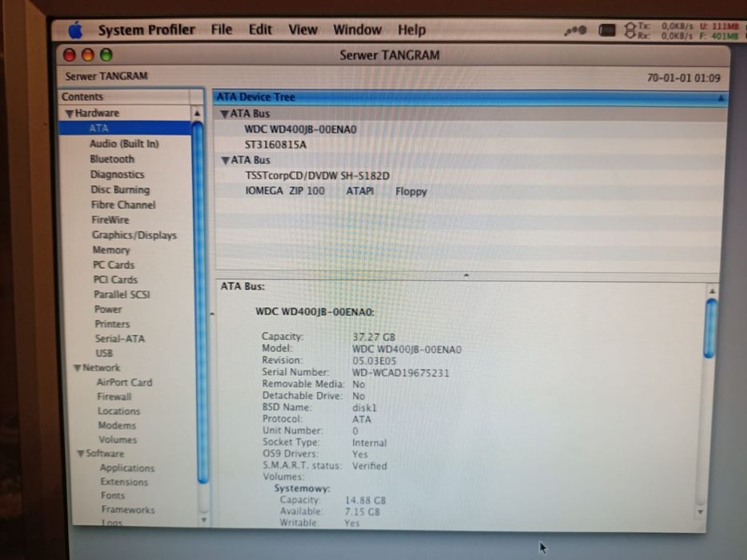Click the Contents column header
The height and width of the screenshot is (560, 747).
click(125, 97)
